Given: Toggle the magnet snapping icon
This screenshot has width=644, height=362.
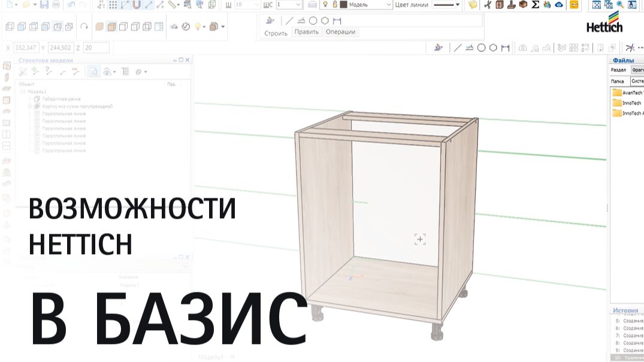Looking at the screenshot, I should tap(137, 5).
